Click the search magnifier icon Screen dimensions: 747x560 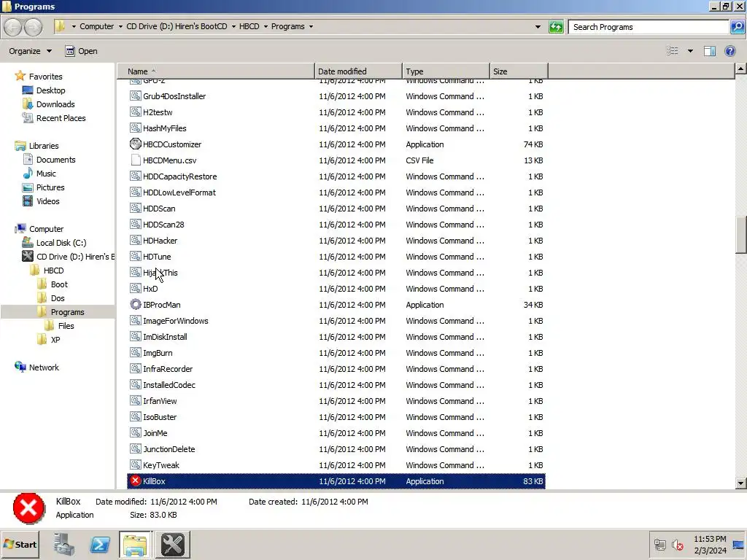tap(737, 27)
